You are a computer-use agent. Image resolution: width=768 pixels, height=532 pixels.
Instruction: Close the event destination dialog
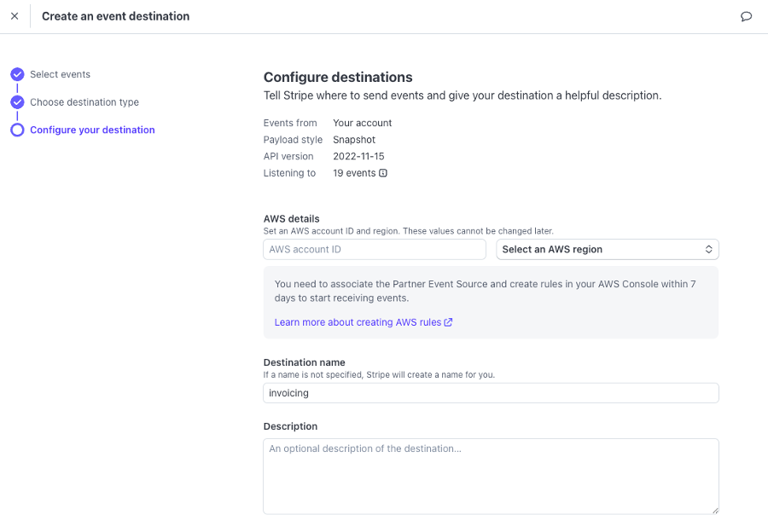[x=15, y=16]
